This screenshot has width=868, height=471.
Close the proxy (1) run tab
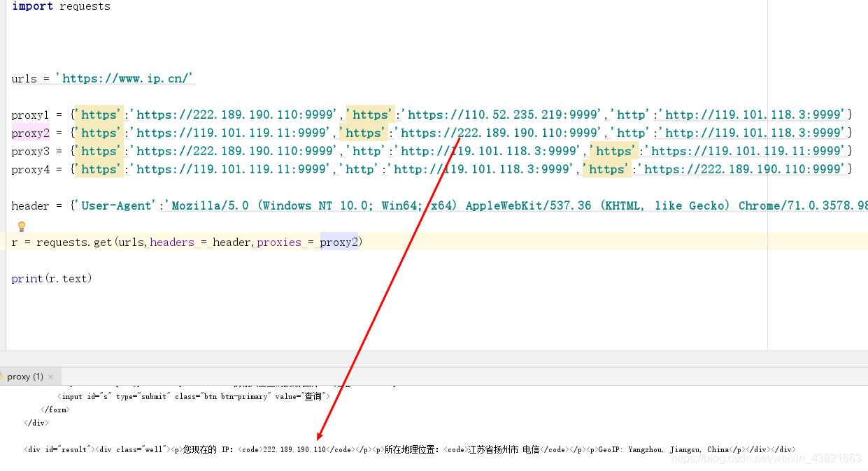[x=51, y=377]
